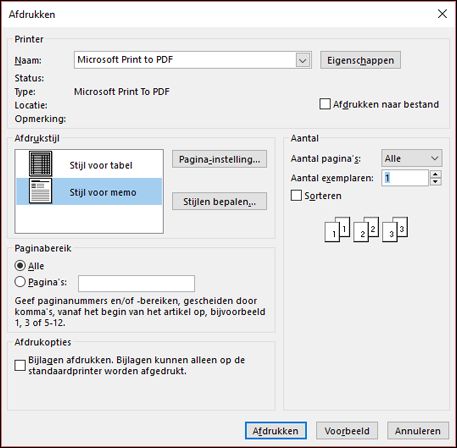Open the Aantal pagina's dropdown

pyautogui.click(x=412, y=158)
